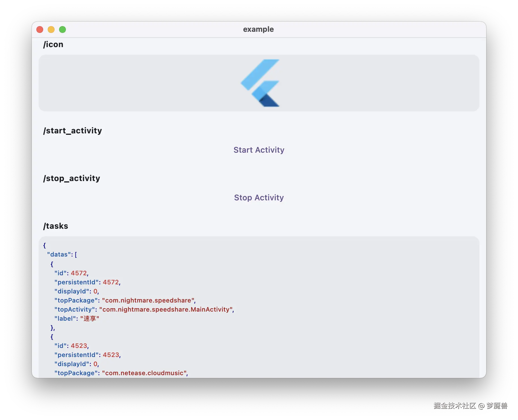The height and width of the screenshot is (420, 518).
Task: Select the /icon section heading
Action: 53,44
